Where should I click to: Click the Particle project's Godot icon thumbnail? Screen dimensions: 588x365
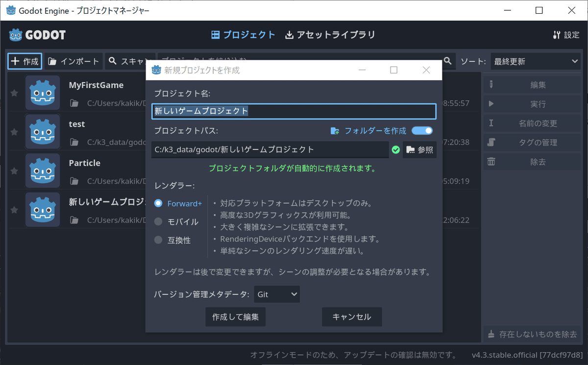point(43,170)
